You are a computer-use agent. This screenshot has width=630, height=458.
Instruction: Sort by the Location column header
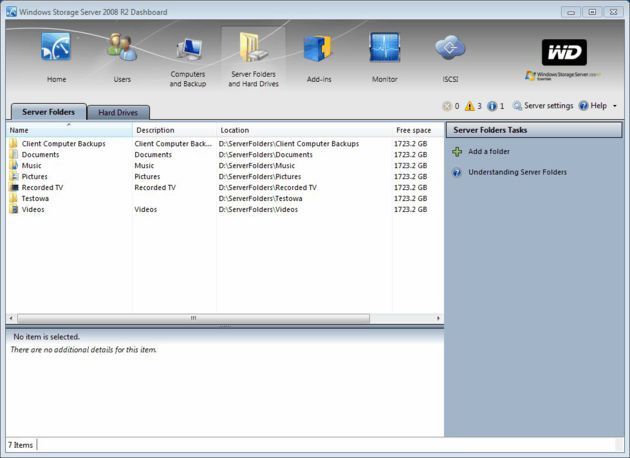(305, 130)
